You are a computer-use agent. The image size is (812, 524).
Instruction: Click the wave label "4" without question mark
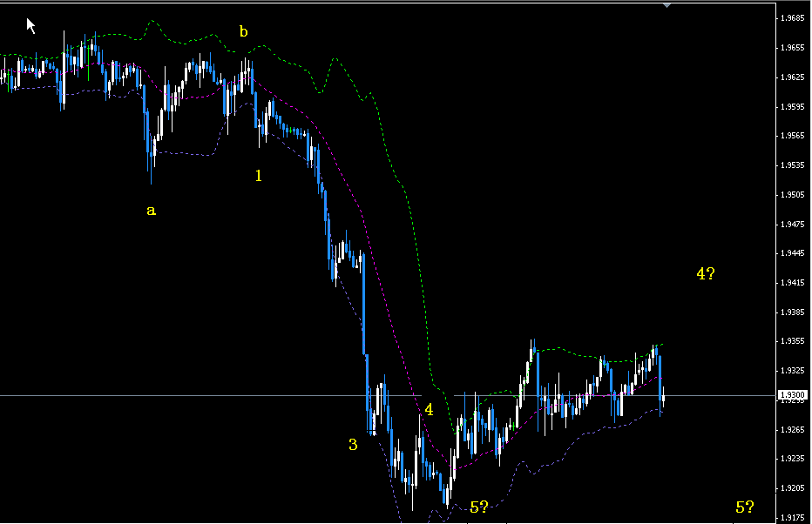click(429, 409)
